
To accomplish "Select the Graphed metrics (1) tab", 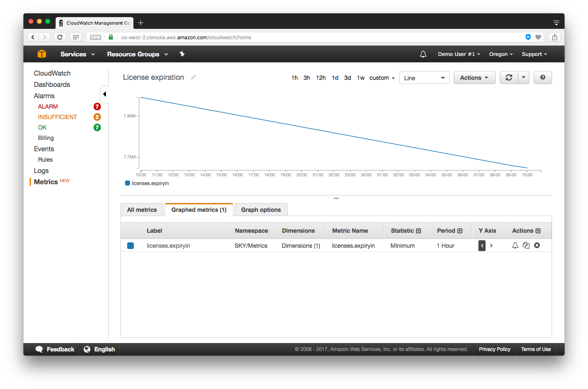I will pyautogui.click(x=199, y=210).
